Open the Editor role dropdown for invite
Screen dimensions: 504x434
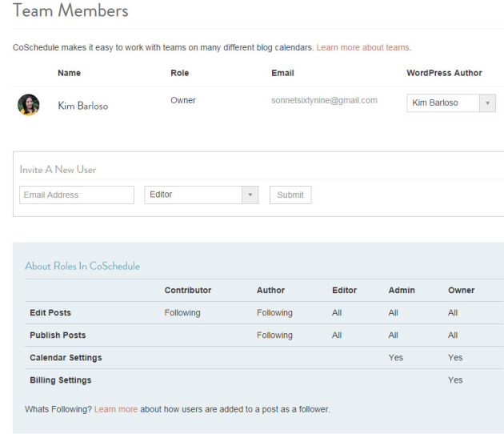pyautogui.click(x=202, y=195)
